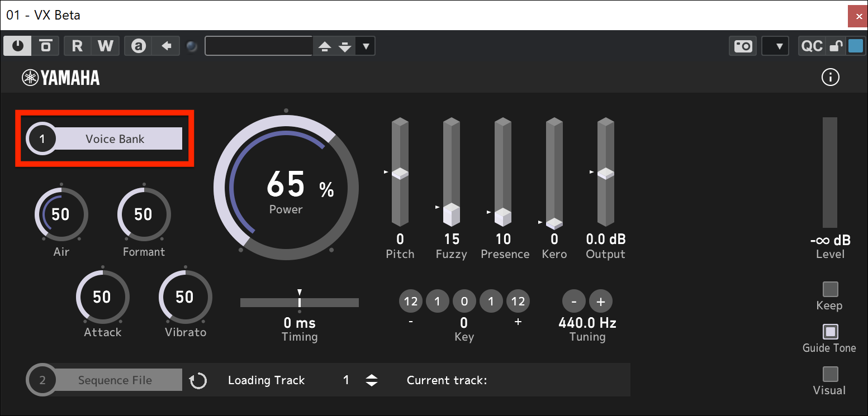
Task: Click the info icon near Yamaha logo
Action: click(830, 77)
